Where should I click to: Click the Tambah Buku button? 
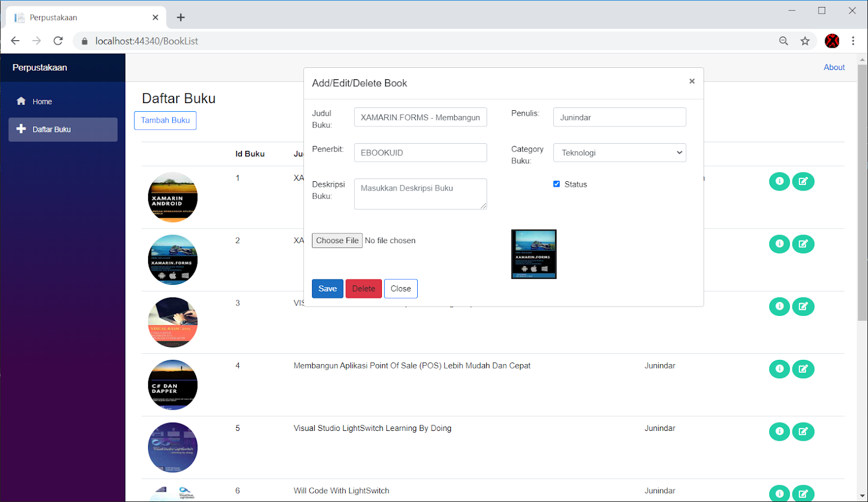coord(165,120)
